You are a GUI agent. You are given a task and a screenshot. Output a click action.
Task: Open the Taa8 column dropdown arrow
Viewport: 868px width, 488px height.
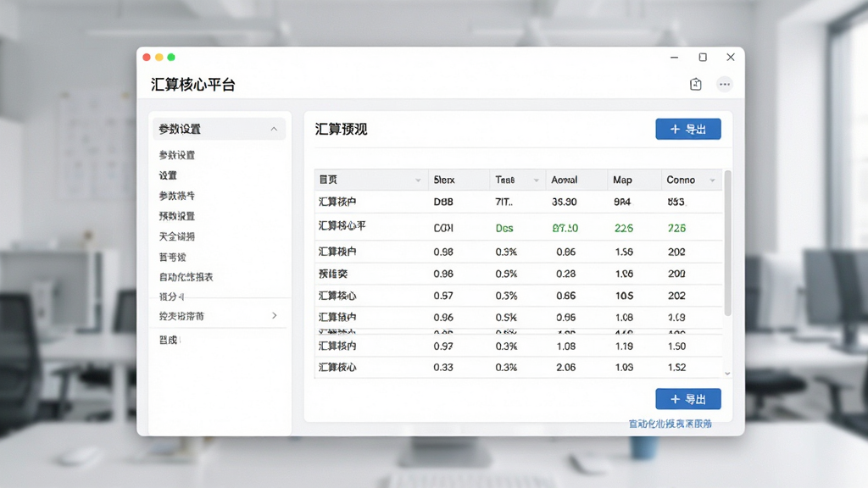537,180
